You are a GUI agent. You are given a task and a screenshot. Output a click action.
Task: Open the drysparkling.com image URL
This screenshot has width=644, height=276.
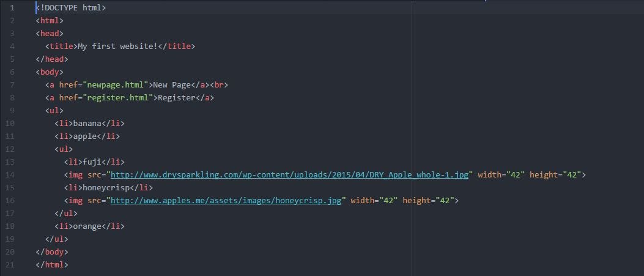289,174
